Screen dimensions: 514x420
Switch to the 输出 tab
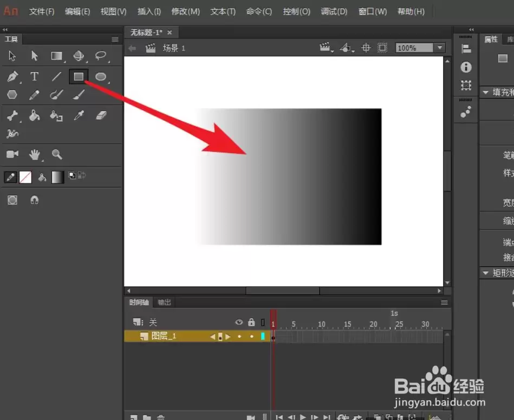tap(164, 303)
